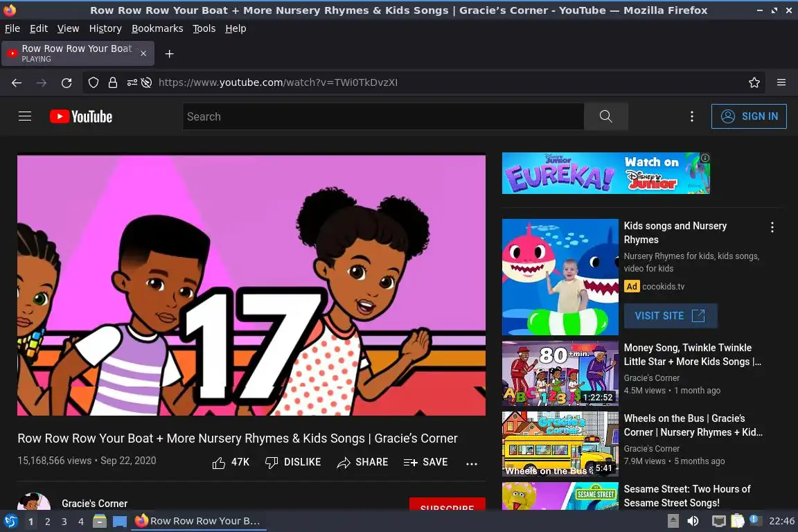The height and width of the screenshot is (532, 798).
Task: Open the tracking protection shield icon
Action: [93, 82]
